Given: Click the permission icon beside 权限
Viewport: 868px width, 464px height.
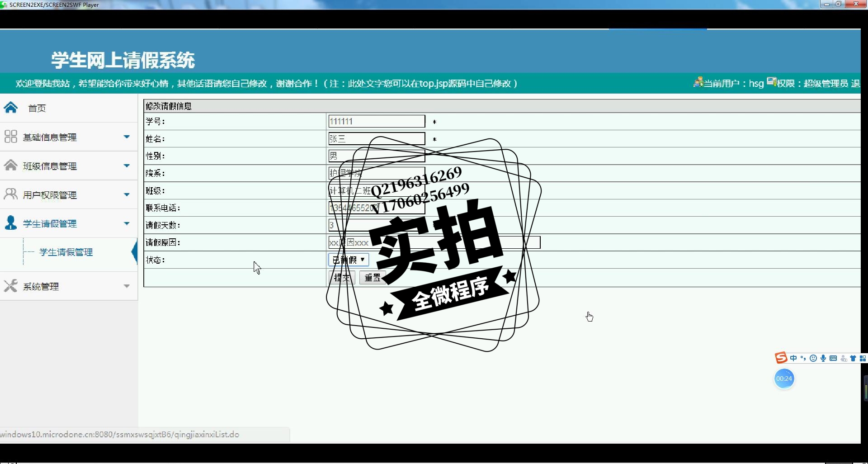Looking at the screenshot, I should click(x=772, y=82).
